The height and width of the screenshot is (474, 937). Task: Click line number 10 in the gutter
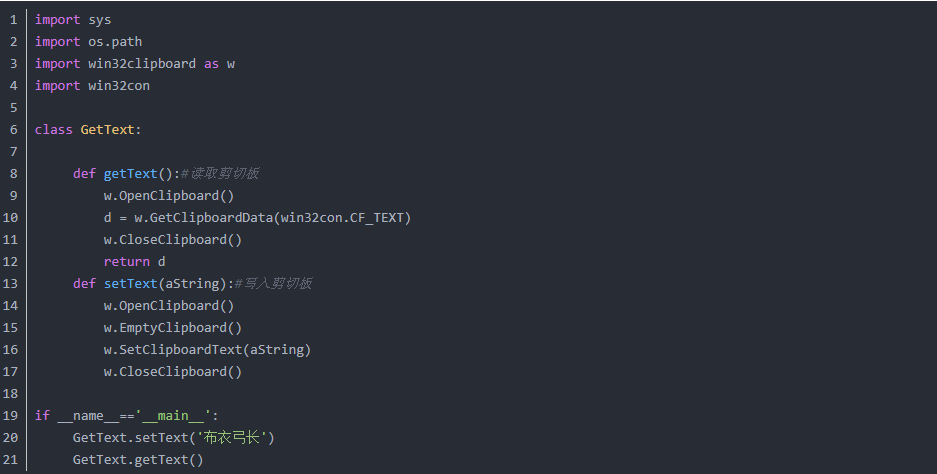point(10,218)
